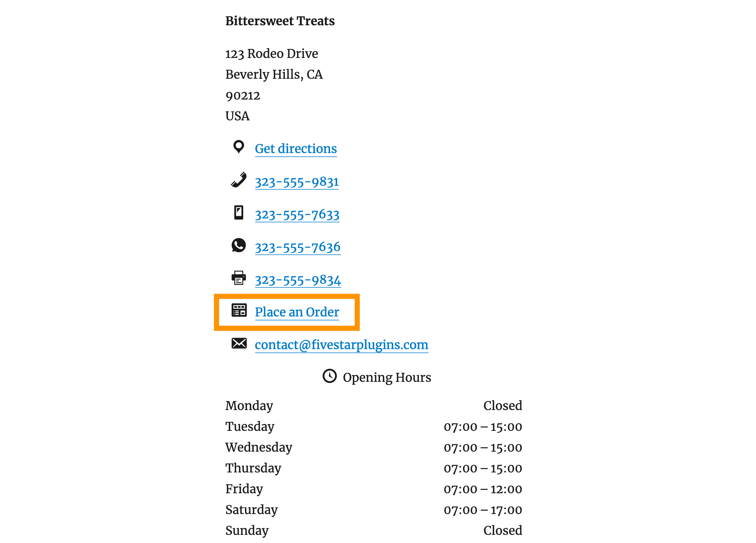
Task: Click the envelope email icon
Action: click(x=239, y=344)
